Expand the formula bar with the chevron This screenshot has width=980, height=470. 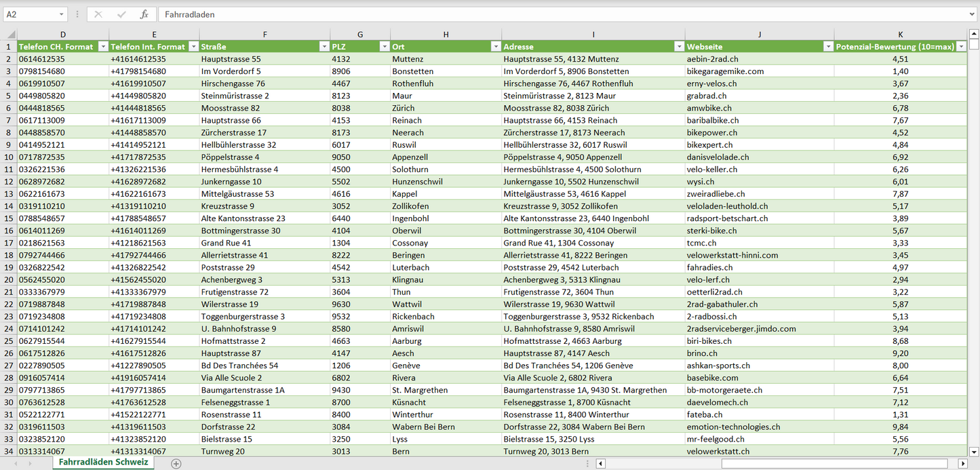(x=973, y=14)
